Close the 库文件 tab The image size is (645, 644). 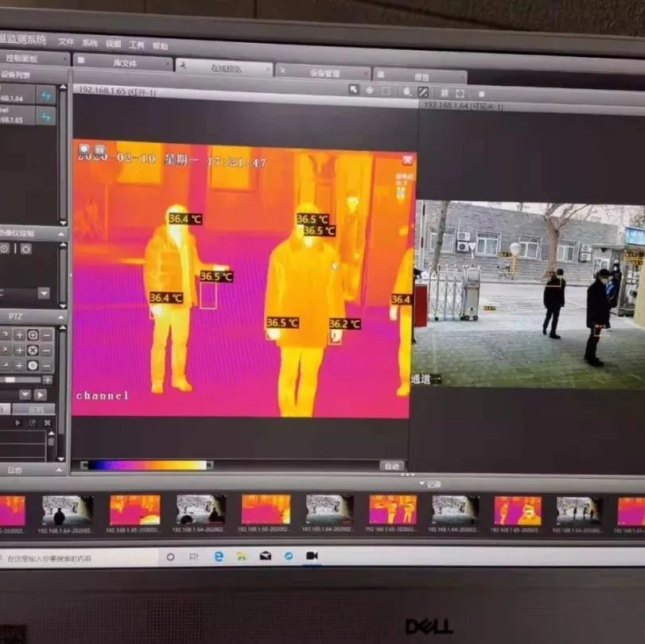click(168, 64)
